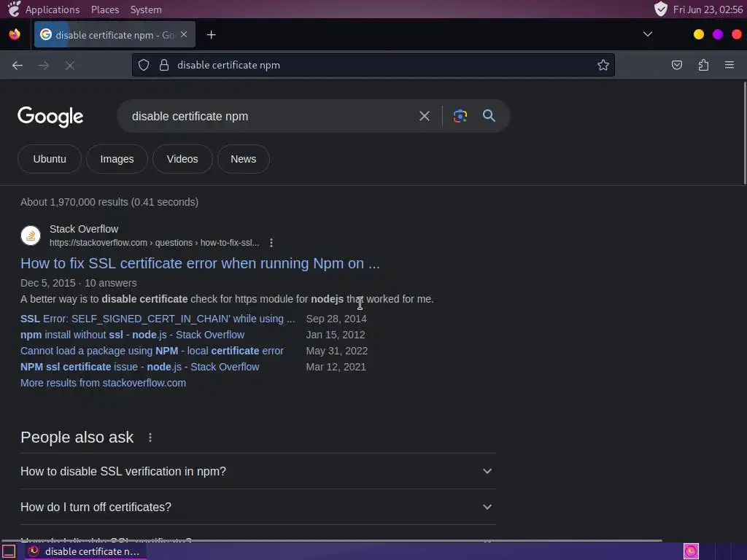
Task: Switch to Images results
Action: (x=117, y=159)
